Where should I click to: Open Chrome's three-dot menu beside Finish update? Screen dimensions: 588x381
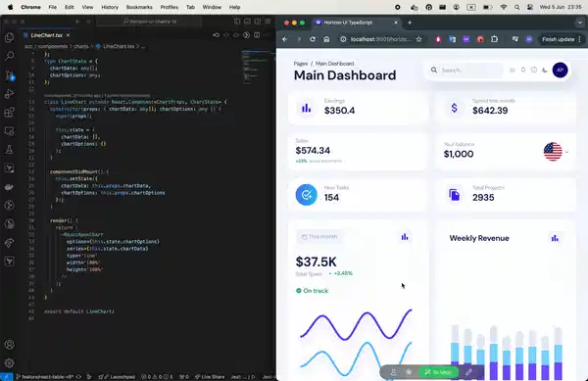click(x=580, y=39)
